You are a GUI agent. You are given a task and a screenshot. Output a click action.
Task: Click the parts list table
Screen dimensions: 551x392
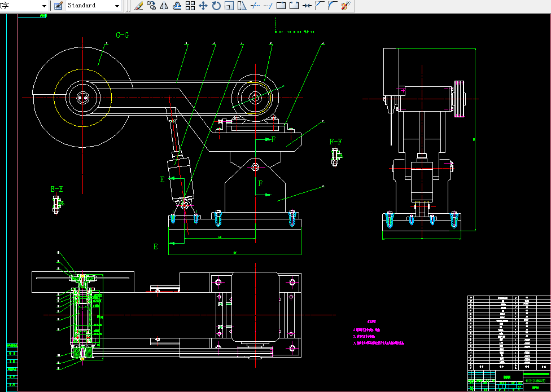click(x=509, y=333)
